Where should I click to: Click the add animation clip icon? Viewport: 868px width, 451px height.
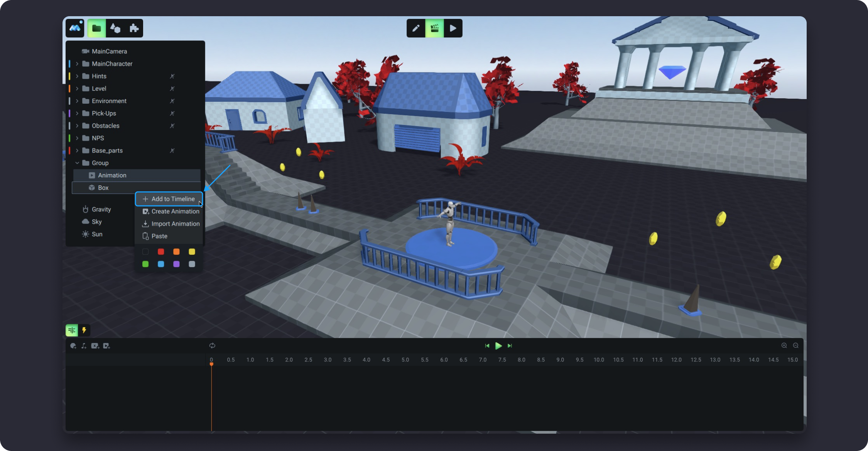pos(106,346)
